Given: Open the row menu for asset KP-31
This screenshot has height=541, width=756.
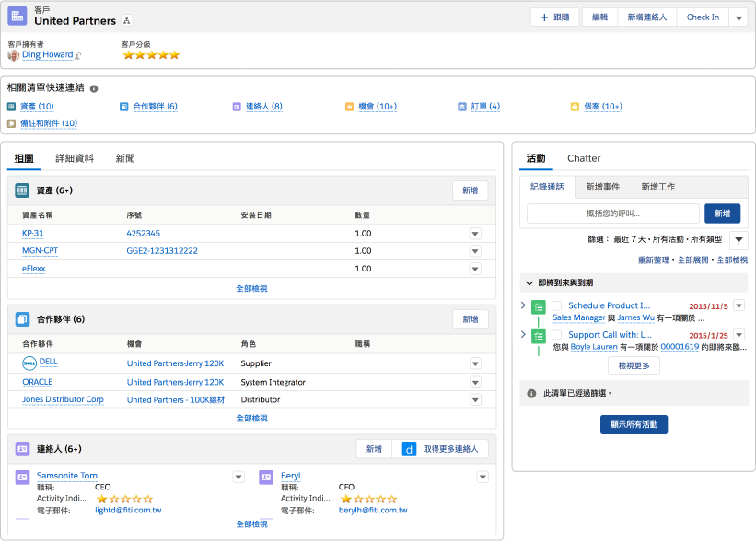Looking at the screenshot, I should [475, 234].
